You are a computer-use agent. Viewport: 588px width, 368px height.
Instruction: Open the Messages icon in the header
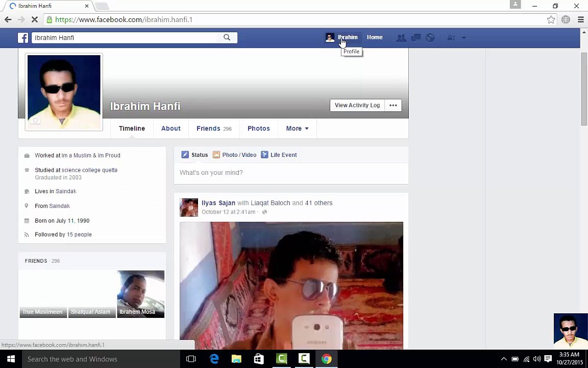(415, 37)
